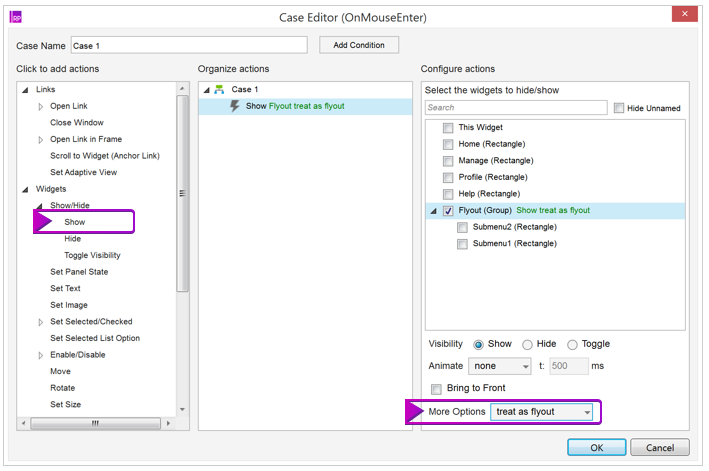Click the horizontal scrollbar left arrow
This screenshot has height=471, width=709.
pyautogui.click(x=24, y=424)
